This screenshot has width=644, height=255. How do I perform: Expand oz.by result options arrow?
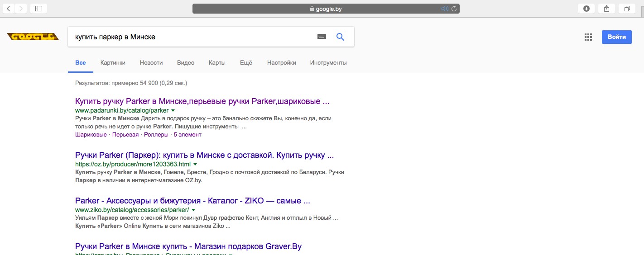point(195,164)
